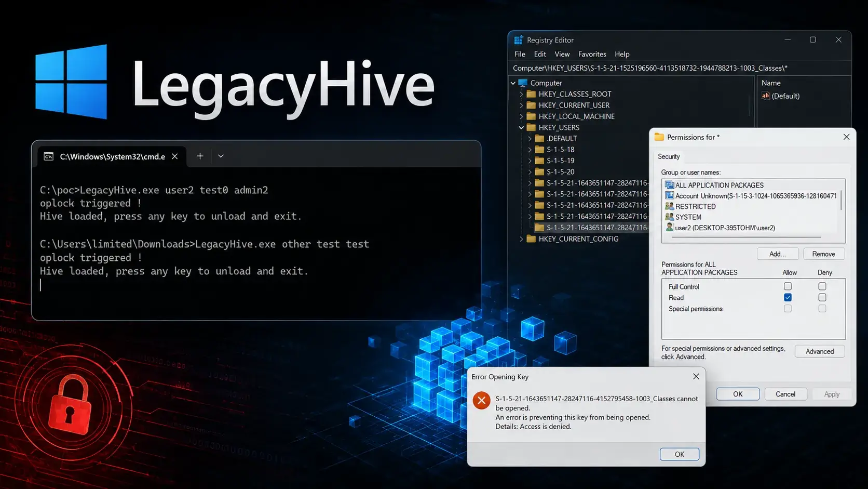Click the S-1-5-19 key folder icon
Image resolution: width=868 pixels, height=489 pixels.
pos(539,161)
